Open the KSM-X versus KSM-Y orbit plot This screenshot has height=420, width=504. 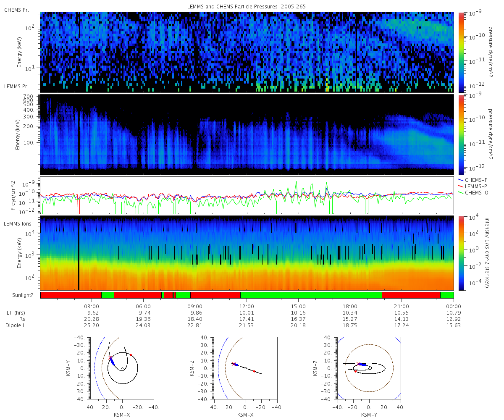coord(122,367)
